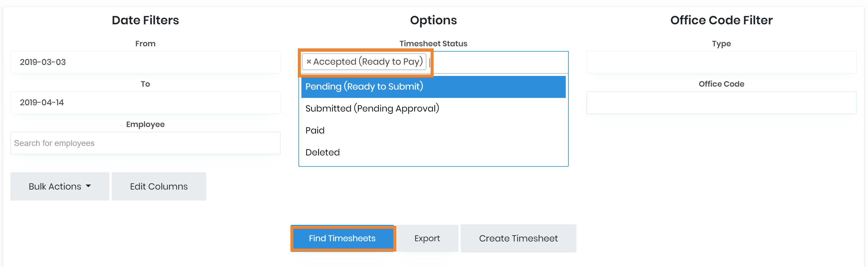Screen dimensions: 868x267
Task: Remove the Accepted (Ready to Pay) tag
Action: (x=308, y=62)
